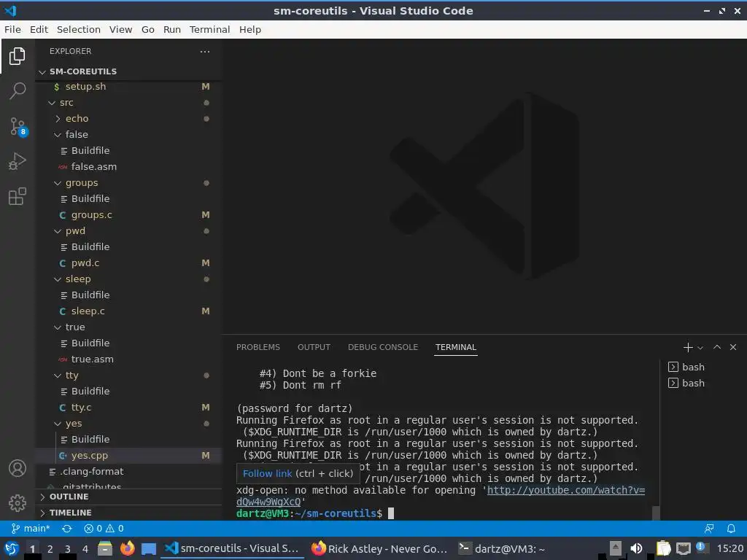Open the Manage gear icon
This screenshot has width=747, height=560.
point(18,502)
